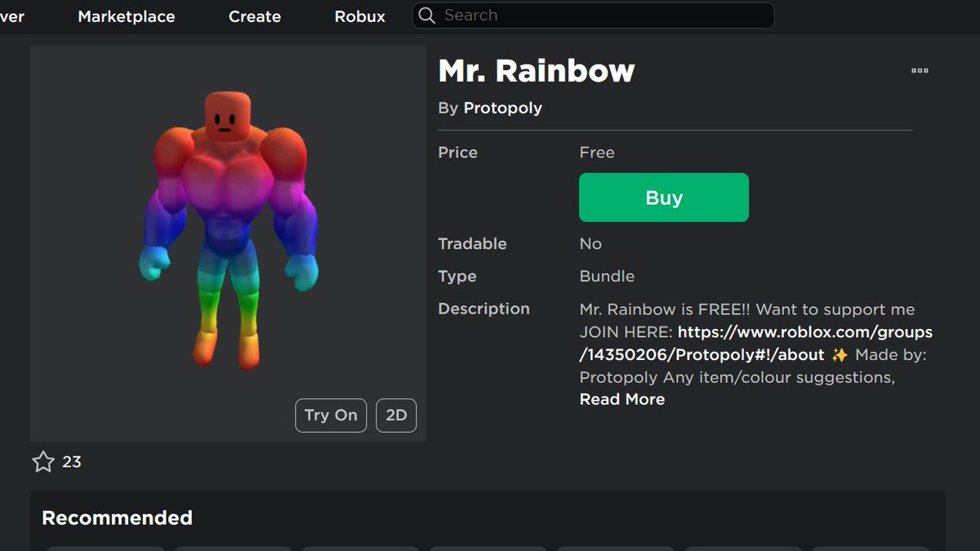Open the Marketplace nav item
Screen dimensions: 980x551
click(127, 16)
